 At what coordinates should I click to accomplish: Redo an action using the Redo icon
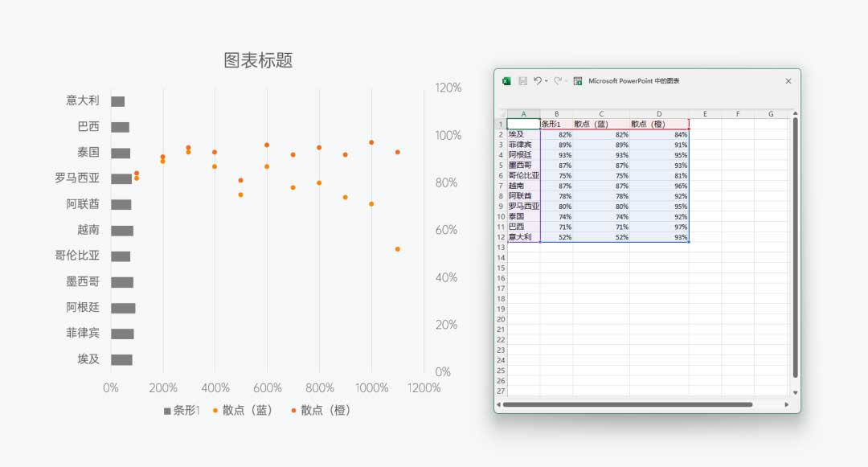coord(559,80)
